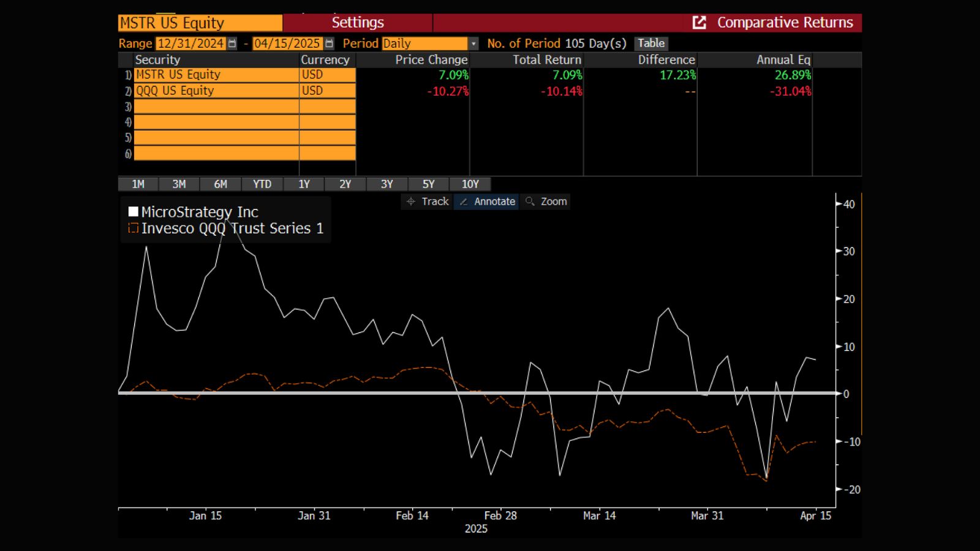Select the 1Y range tab

pos(304,184)
